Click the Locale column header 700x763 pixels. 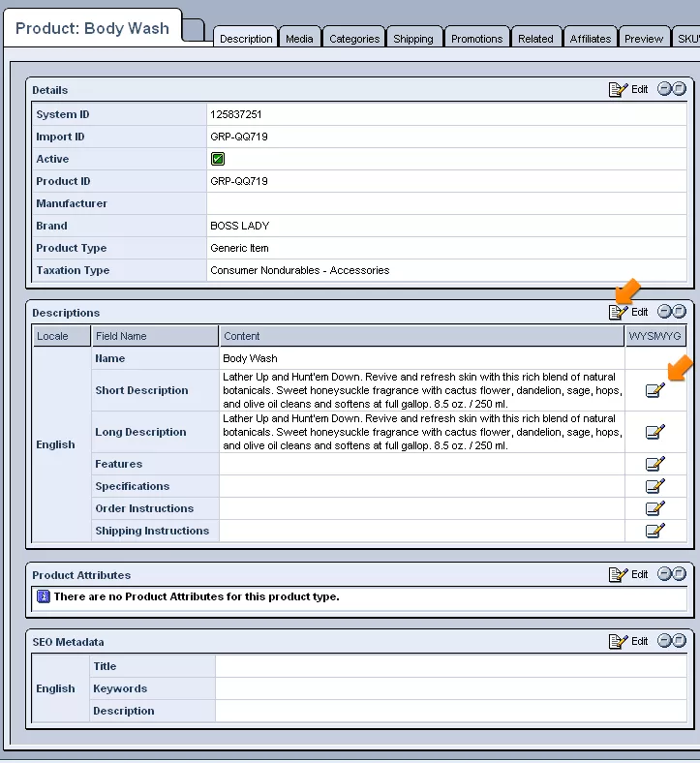point(61,336)
